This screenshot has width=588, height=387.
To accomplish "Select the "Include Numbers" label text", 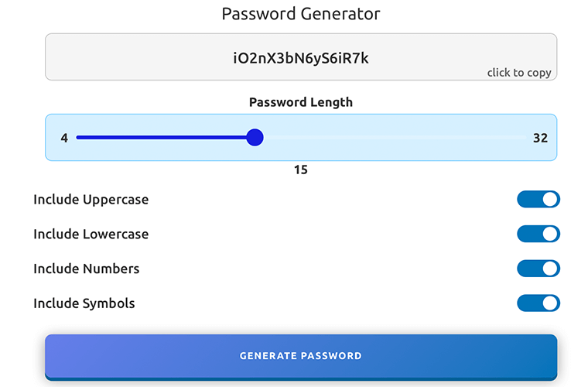I will (86, 269).
